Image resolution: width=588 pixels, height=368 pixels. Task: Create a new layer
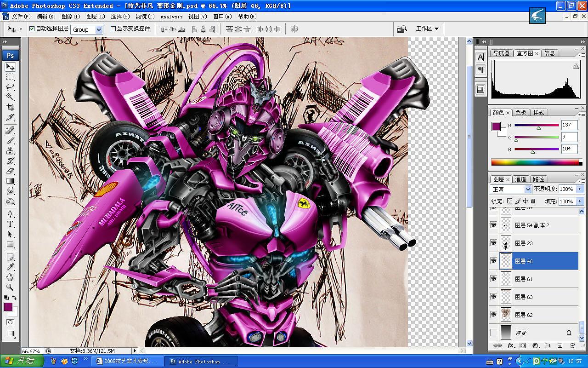pos(560,345)
